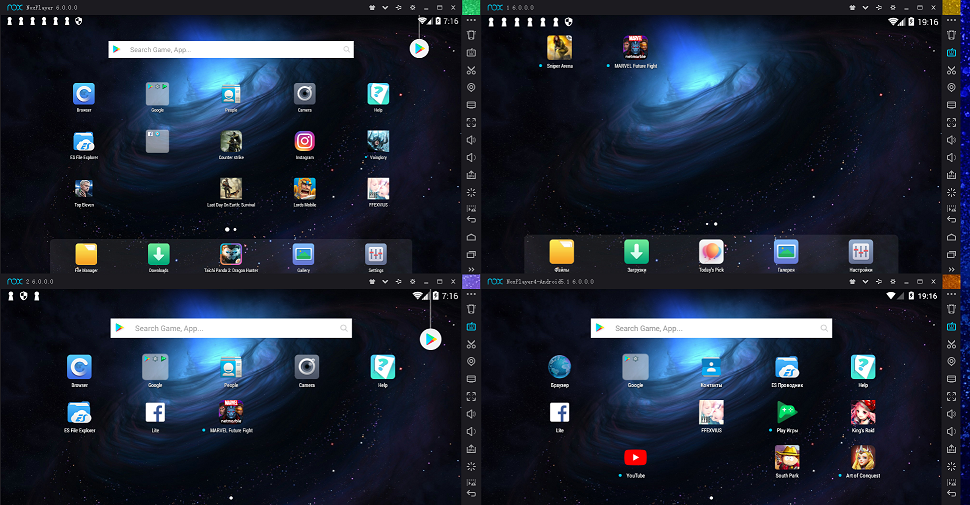Open the three-dot sidebar menu in NoxPlayer4-Android5.1

click(951, 295)
